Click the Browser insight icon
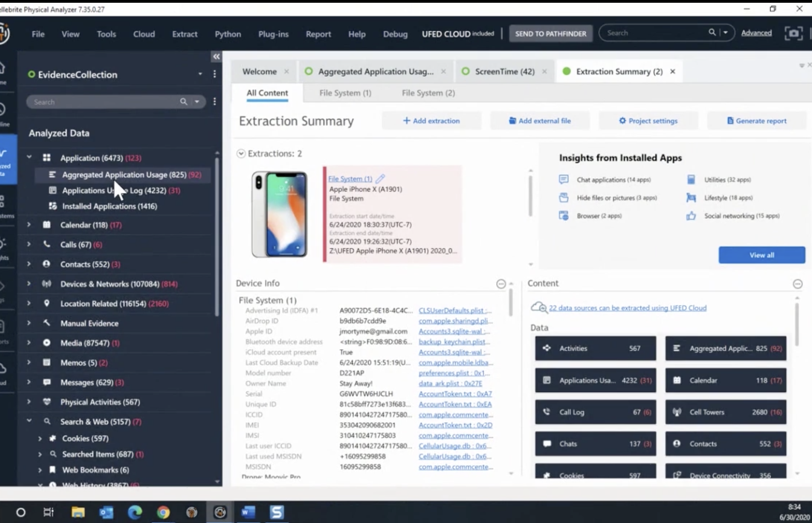The height and width of the screenshot is (523, 812). click(564, 216)
